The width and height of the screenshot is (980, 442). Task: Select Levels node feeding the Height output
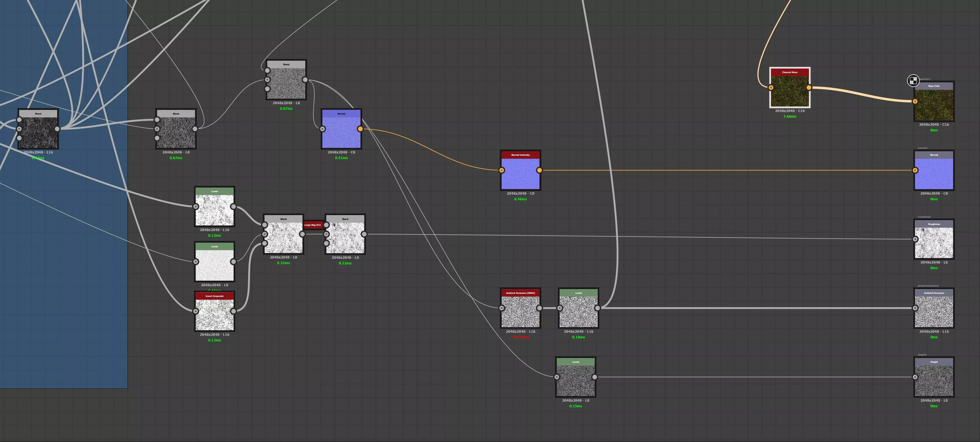576,380
